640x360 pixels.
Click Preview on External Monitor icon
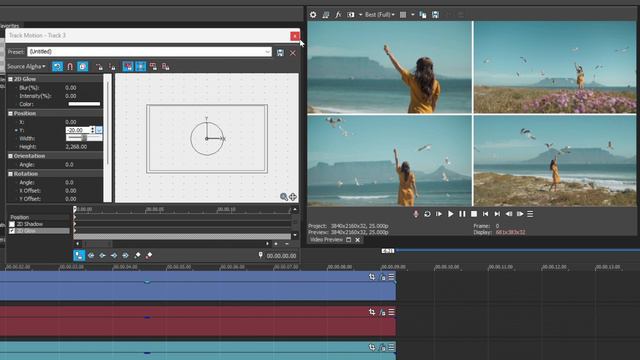click(325, 15)
